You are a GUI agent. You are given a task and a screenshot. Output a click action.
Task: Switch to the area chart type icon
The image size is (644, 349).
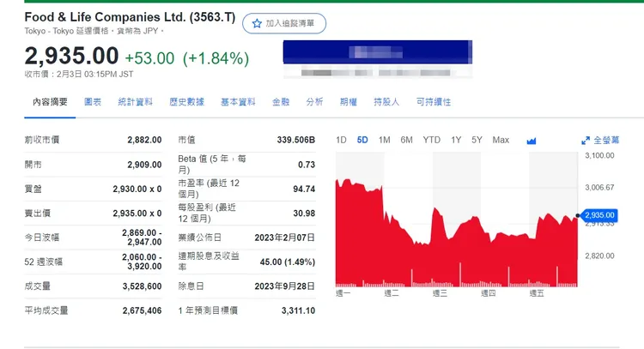click(531, 141)
